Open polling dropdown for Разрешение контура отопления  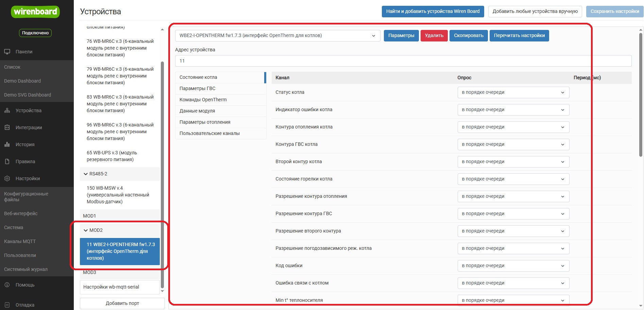513,196
